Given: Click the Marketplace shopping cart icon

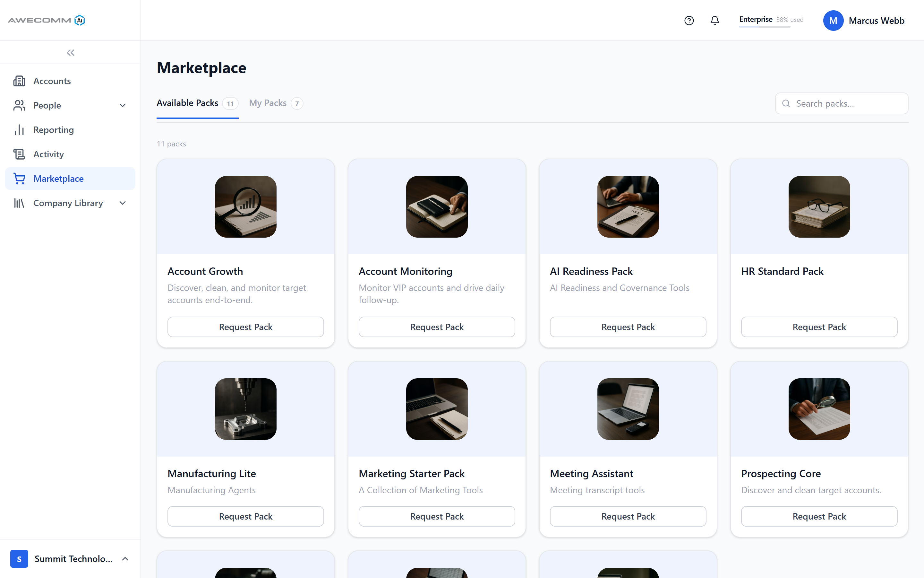Looking at the screenshot, I should click(x=19, y=179).
